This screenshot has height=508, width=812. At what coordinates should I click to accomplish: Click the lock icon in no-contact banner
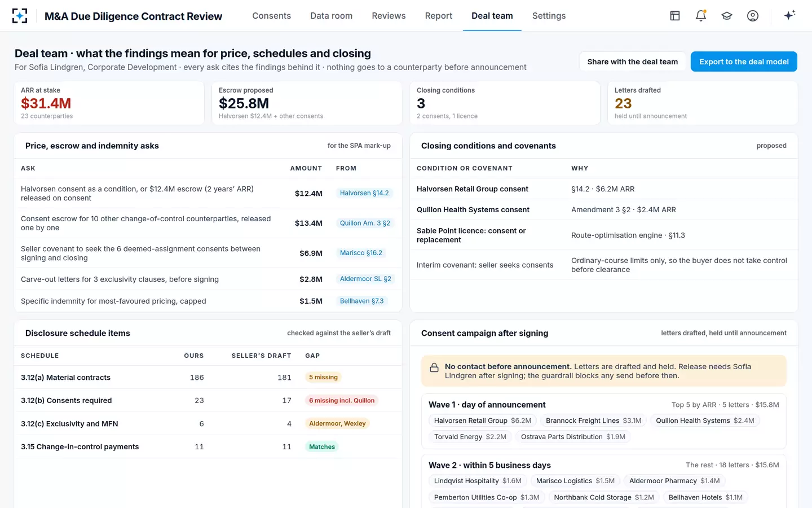click(x=434, y=367)
